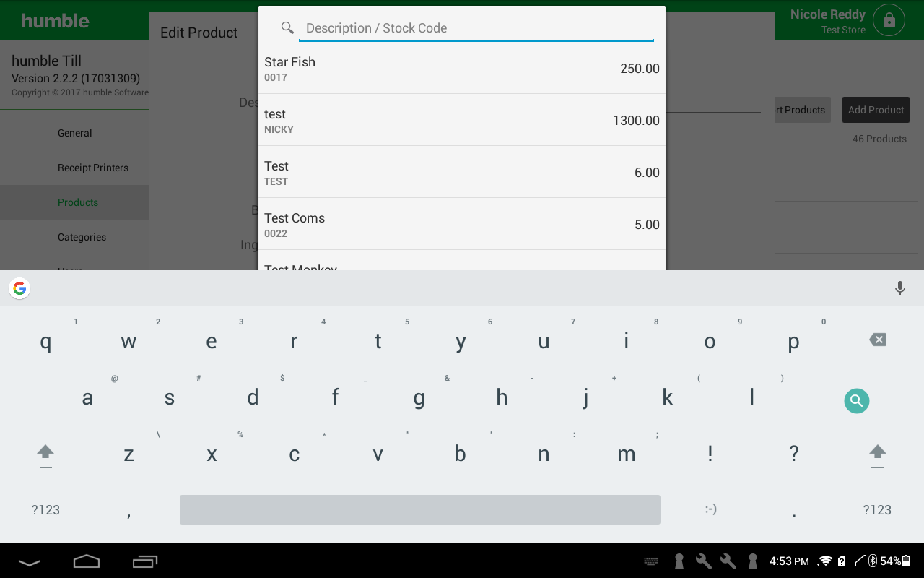Tap the lock icon beside Nicole Reddy
This screenshot has width=924, height=578.
pyautogui.click(x=889, y=20)
